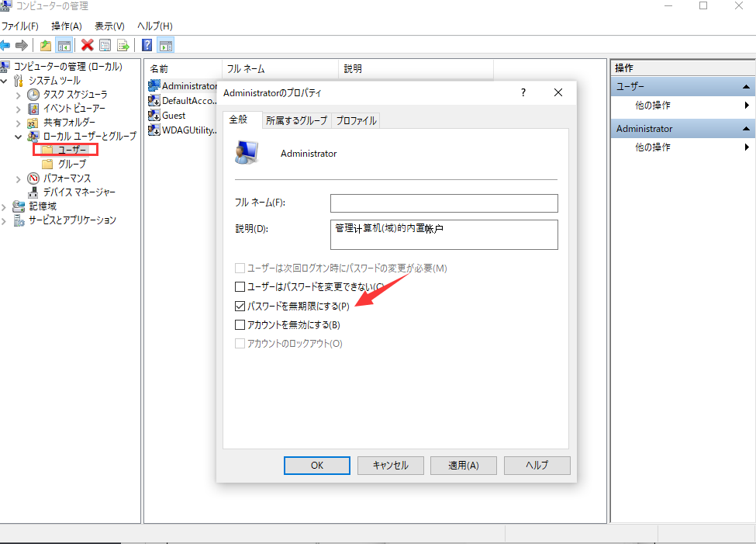The image size is (756, 544).
Task: Click the export list toolbar icon
Action: pyautogui.click(x=123, y=45)
